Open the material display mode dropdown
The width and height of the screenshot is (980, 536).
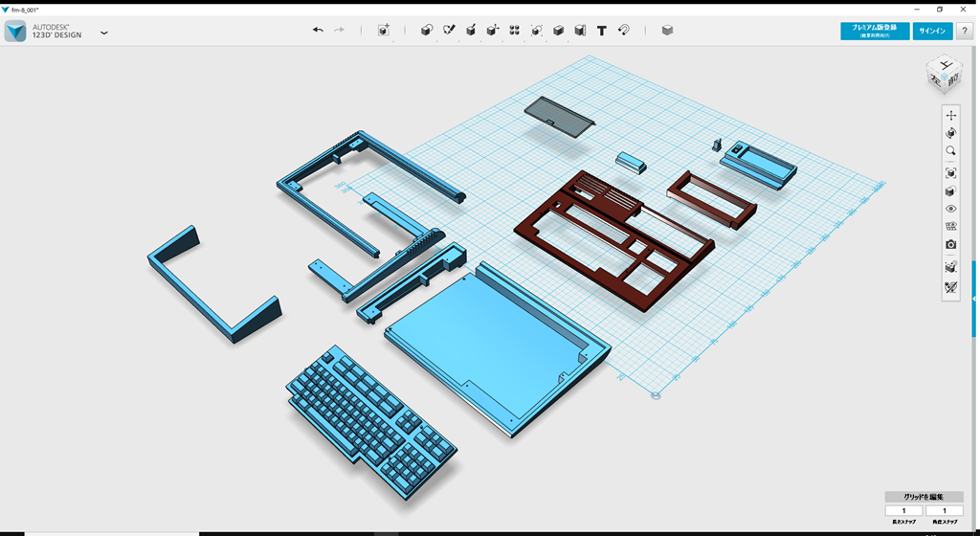pos(950,191)
